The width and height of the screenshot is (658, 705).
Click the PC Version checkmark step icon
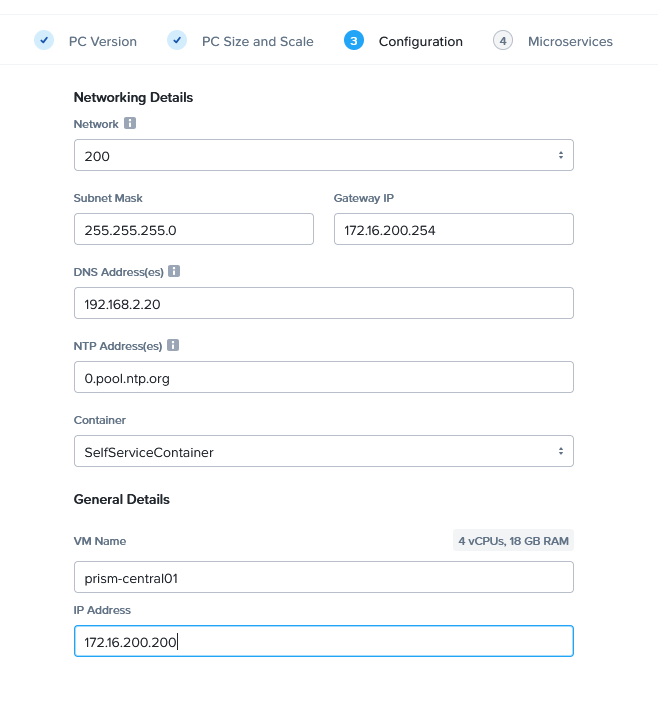point(44,40)
